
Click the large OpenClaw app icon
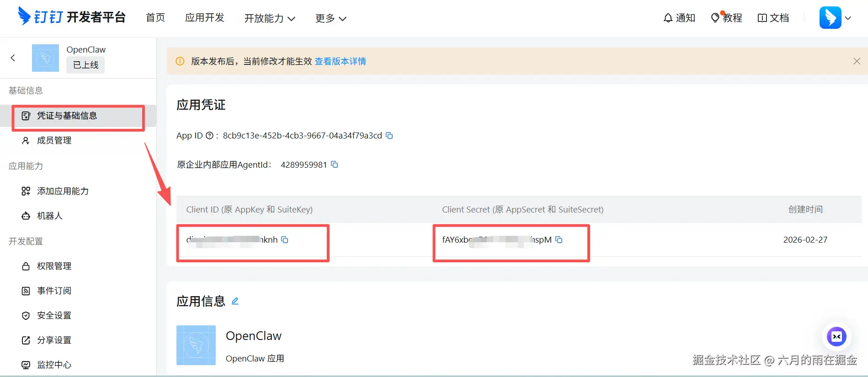pos(196,345)
